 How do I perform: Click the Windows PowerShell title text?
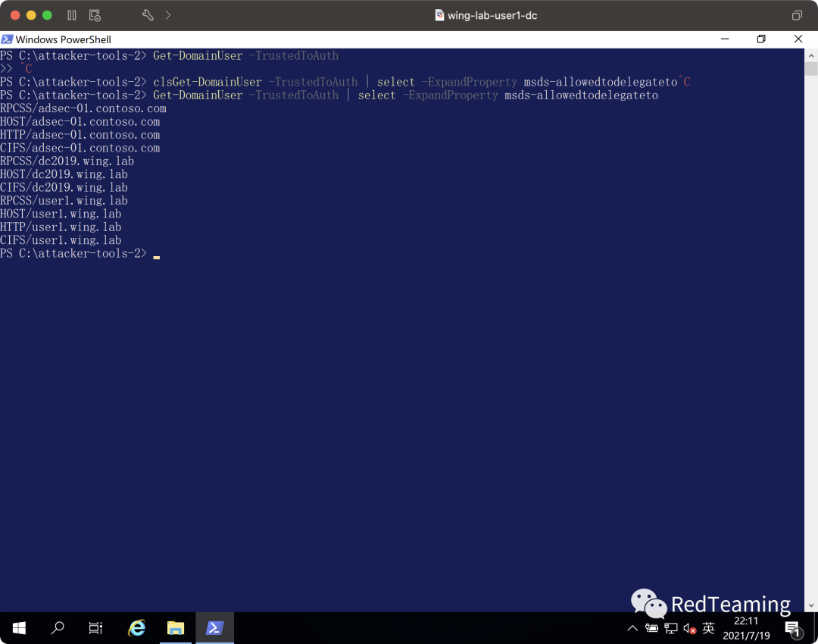[63, 39]
